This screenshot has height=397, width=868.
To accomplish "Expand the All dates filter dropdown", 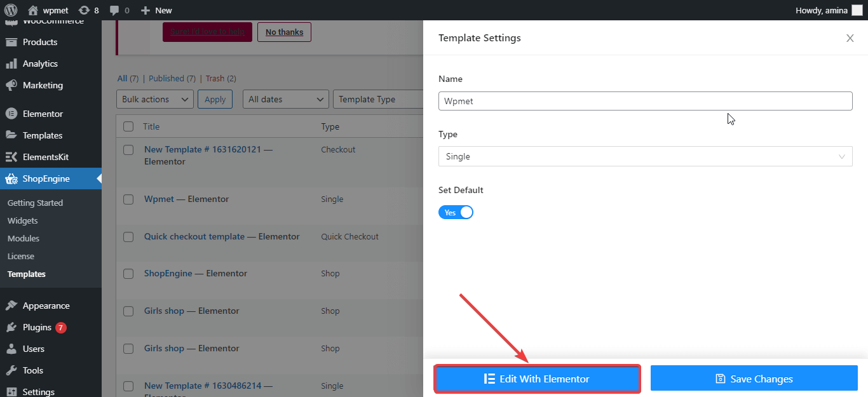I will [285, 99].
